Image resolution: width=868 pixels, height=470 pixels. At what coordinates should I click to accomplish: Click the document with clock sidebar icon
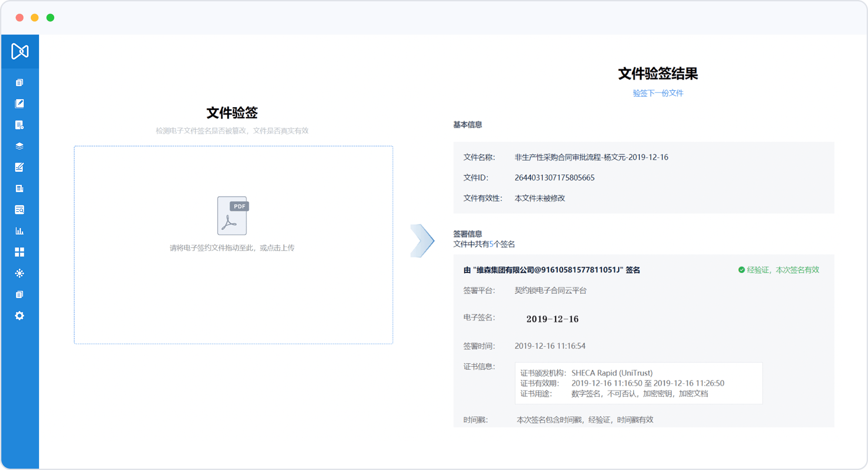[20, 125]
